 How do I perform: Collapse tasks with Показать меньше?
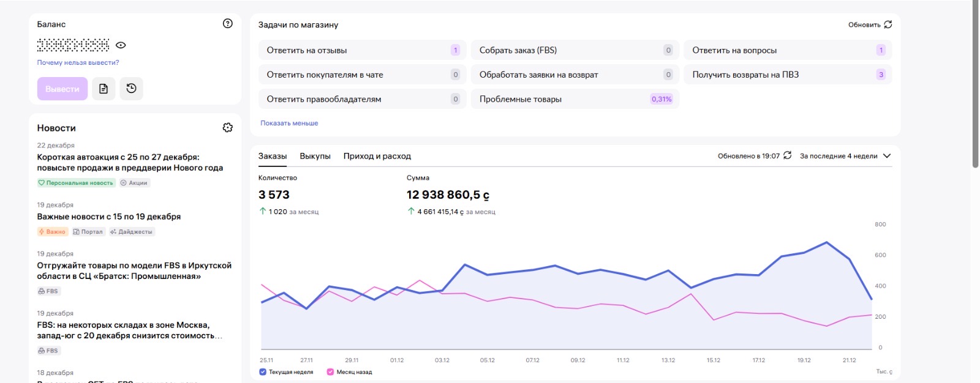[289, 123]
